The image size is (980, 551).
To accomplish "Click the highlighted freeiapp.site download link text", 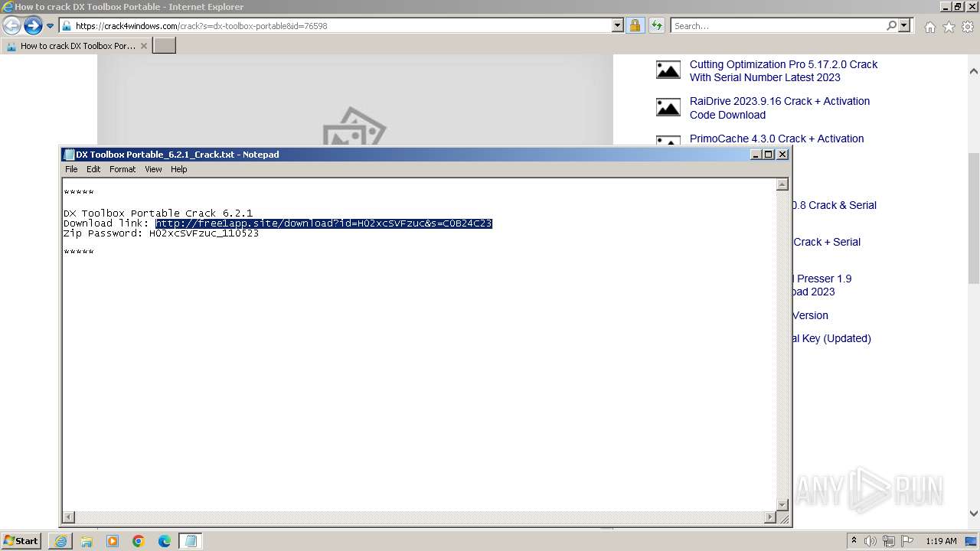I will coord(323,223).
